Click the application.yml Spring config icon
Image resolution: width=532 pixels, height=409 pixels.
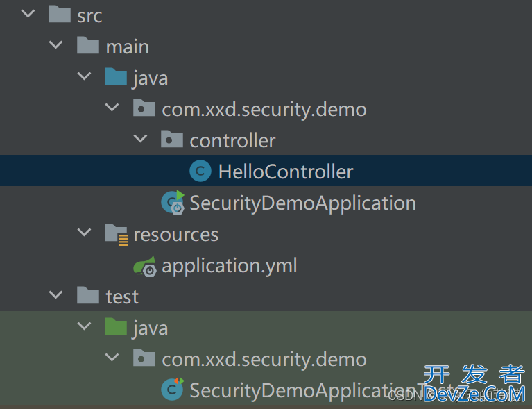coord(145,267)
